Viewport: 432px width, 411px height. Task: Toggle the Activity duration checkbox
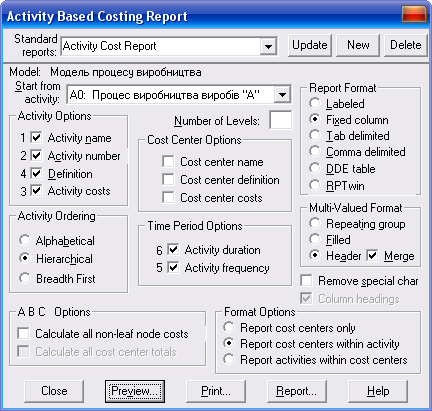(173, 250)
